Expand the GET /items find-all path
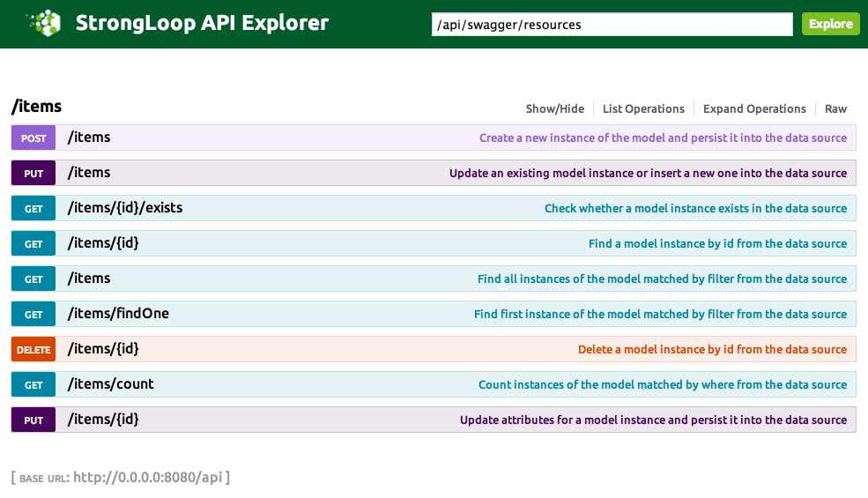Image resolution: width=868 pixels, height=498 pixels. (x=89, y=278)
